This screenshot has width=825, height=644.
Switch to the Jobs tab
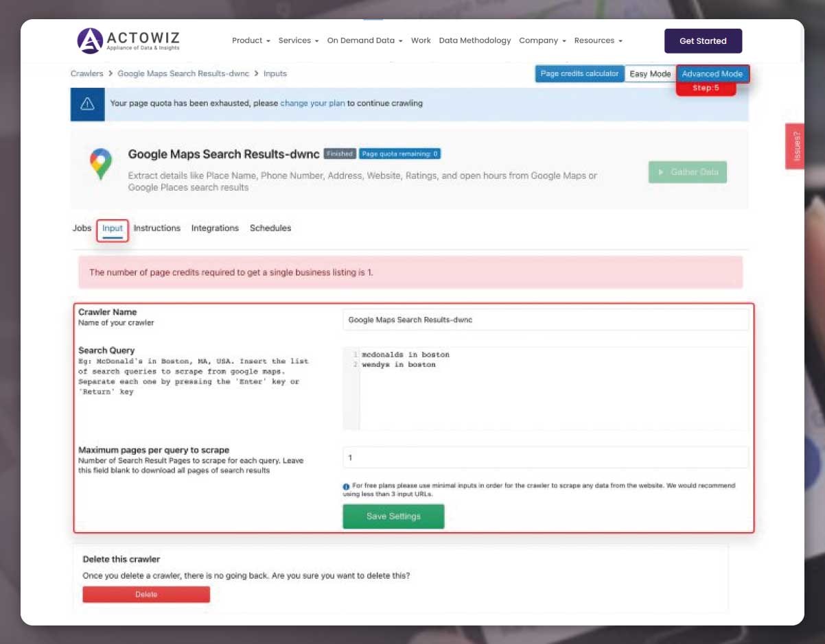82,228
